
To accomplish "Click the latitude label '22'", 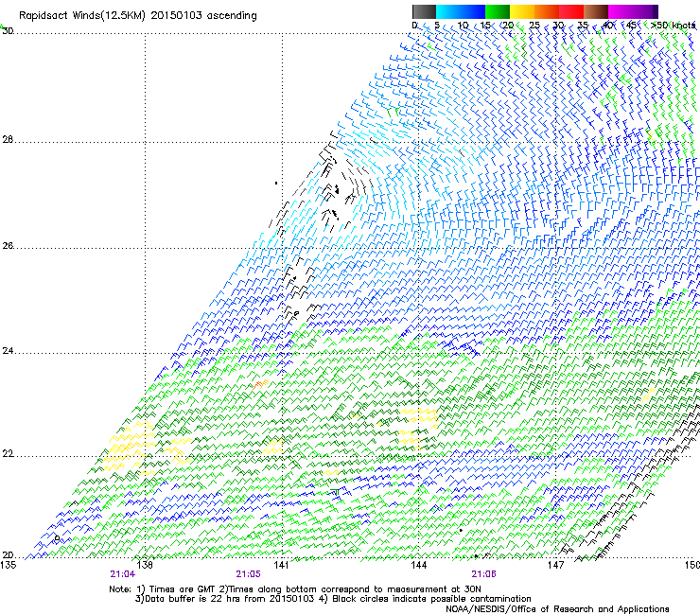I will pos(8,454).
